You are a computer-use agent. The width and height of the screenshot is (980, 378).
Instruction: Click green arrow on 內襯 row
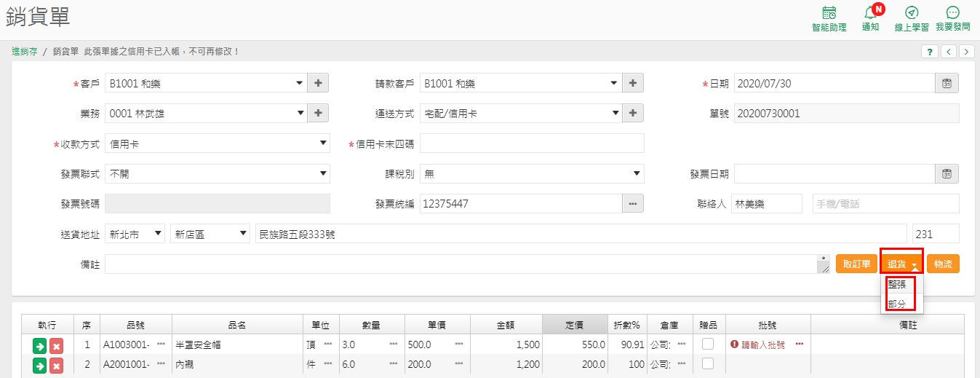(x=39, y=364)
